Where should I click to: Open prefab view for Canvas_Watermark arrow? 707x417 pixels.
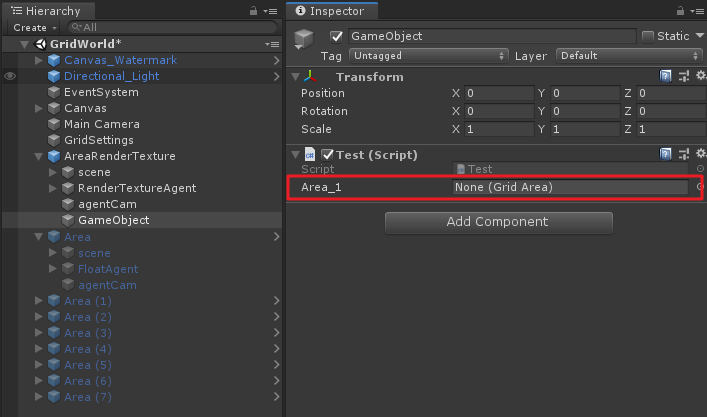click(276, 60)
